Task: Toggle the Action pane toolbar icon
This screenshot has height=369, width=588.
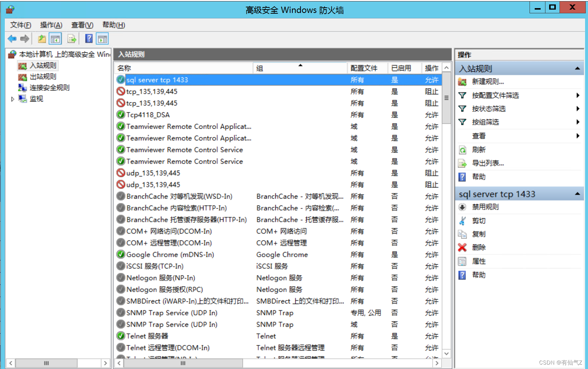Action: [103, 38]
